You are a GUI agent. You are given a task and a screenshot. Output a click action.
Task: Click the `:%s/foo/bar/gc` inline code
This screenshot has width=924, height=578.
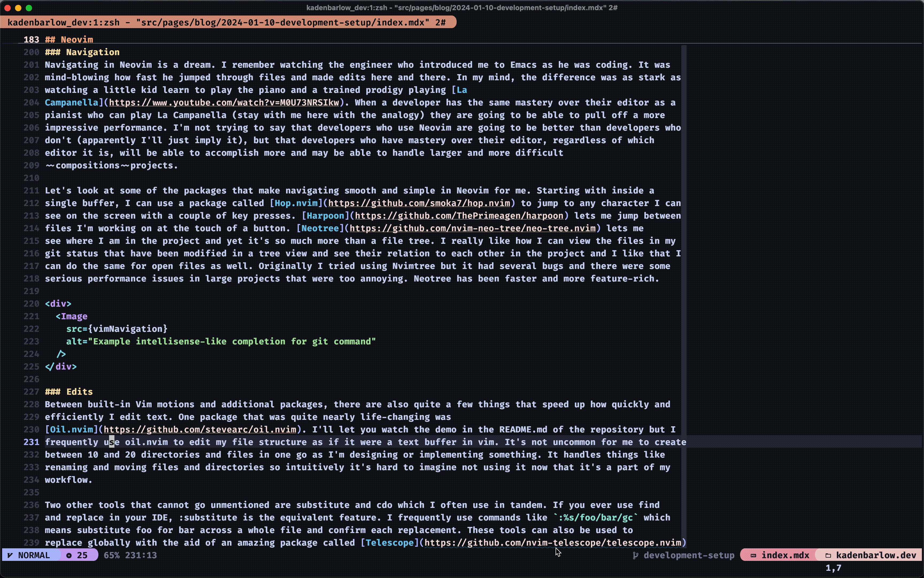click(596, 517)
